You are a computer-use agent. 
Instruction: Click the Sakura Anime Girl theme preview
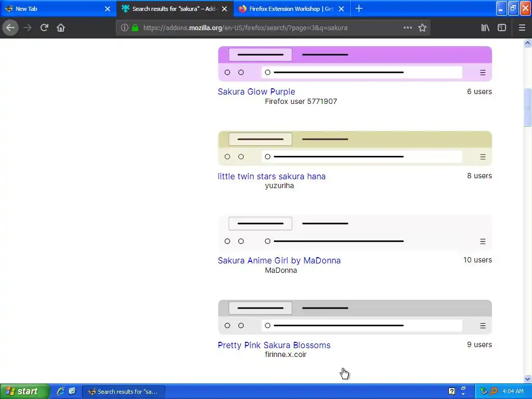[355, 232]
